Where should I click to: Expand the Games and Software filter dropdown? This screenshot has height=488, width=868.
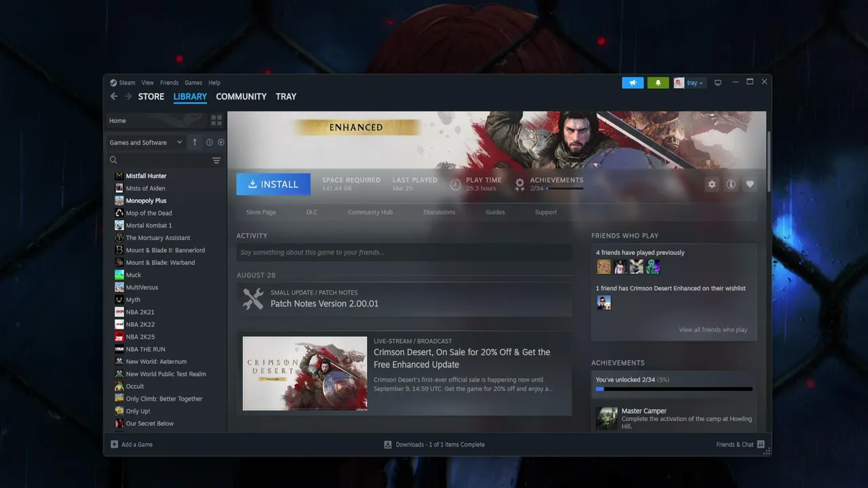[x=146, y=142]
